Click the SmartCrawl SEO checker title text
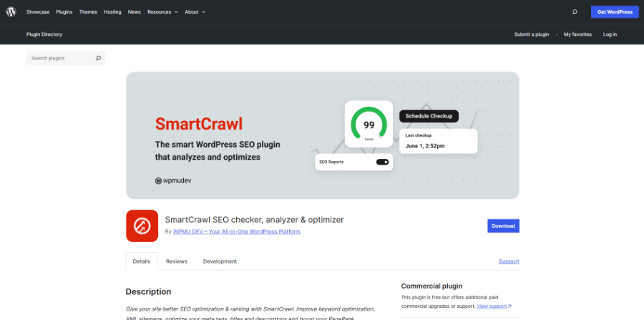 point(254,220)
